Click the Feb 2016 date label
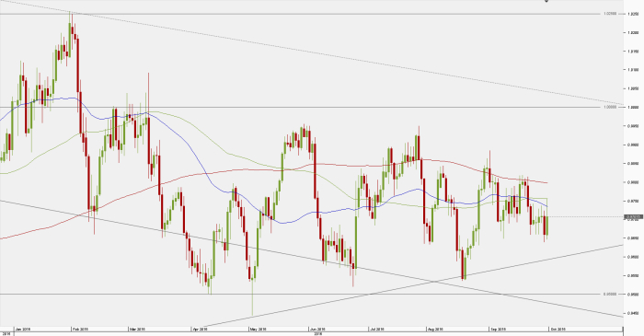This screenshot has width=644, height=336. (x=80, y=329)
